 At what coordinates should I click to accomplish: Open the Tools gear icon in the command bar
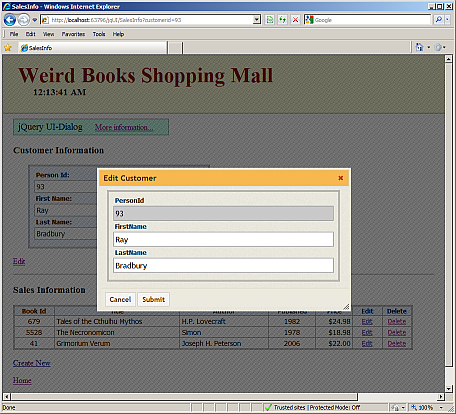click(438, 47)
